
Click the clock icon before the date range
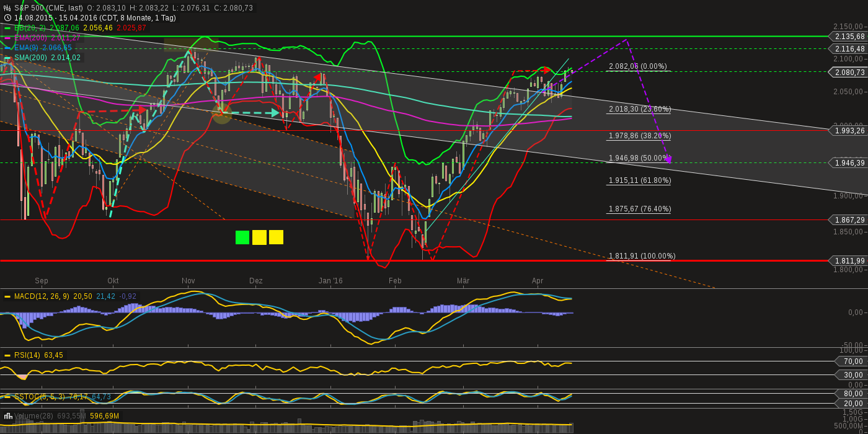pos(7,18)
